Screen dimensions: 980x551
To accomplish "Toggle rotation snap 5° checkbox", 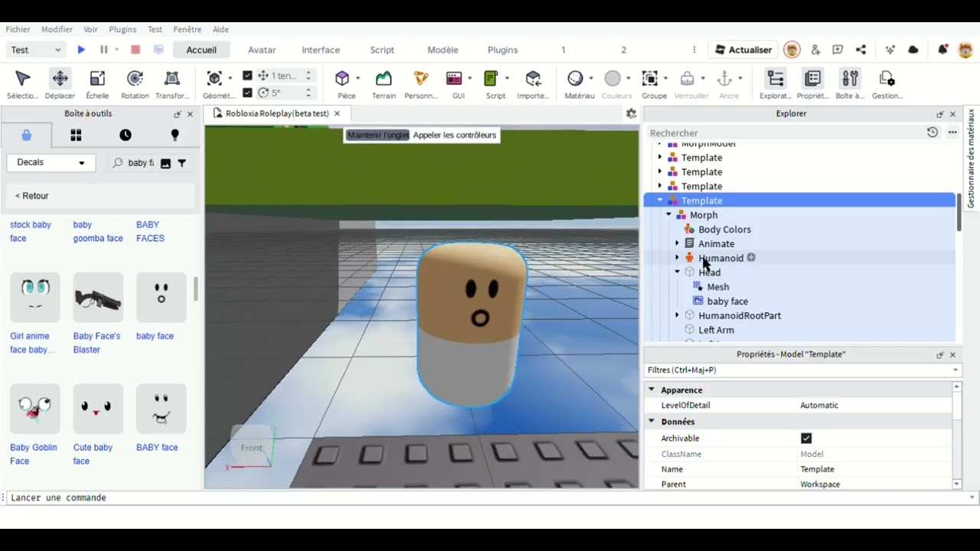I will coord(247,93).
